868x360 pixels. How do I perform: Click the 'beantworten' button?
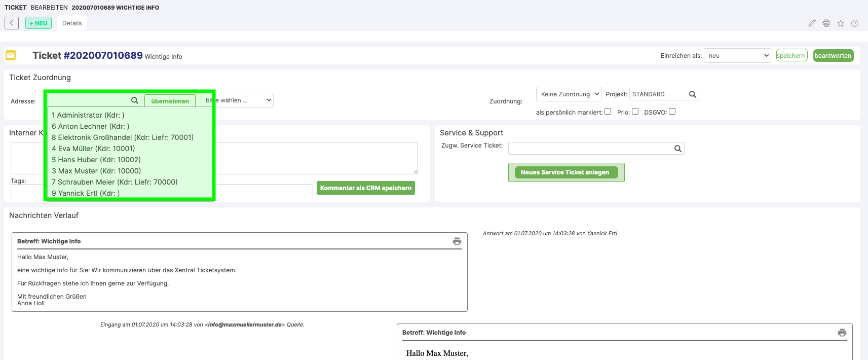pos(833,56)
